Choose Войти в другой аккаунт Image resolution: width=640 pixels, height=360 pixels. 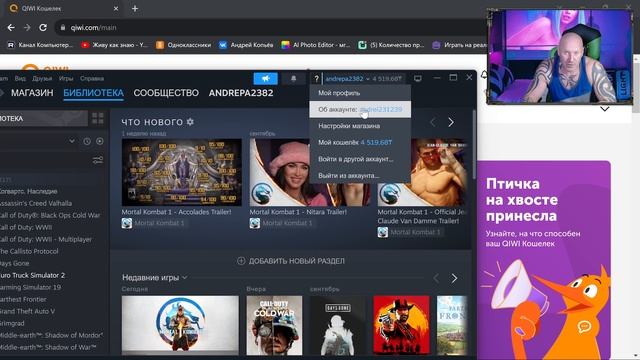[360, 159]
